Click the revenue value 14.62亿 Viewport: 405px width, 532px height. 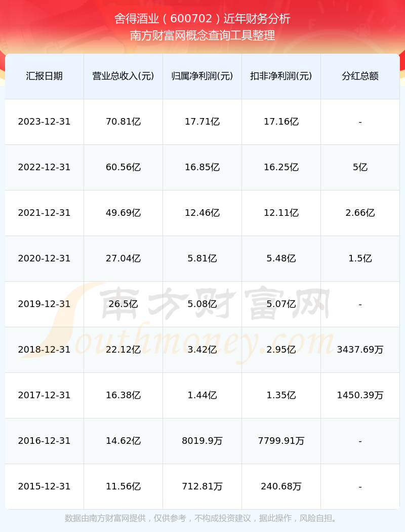coord(123,441)
